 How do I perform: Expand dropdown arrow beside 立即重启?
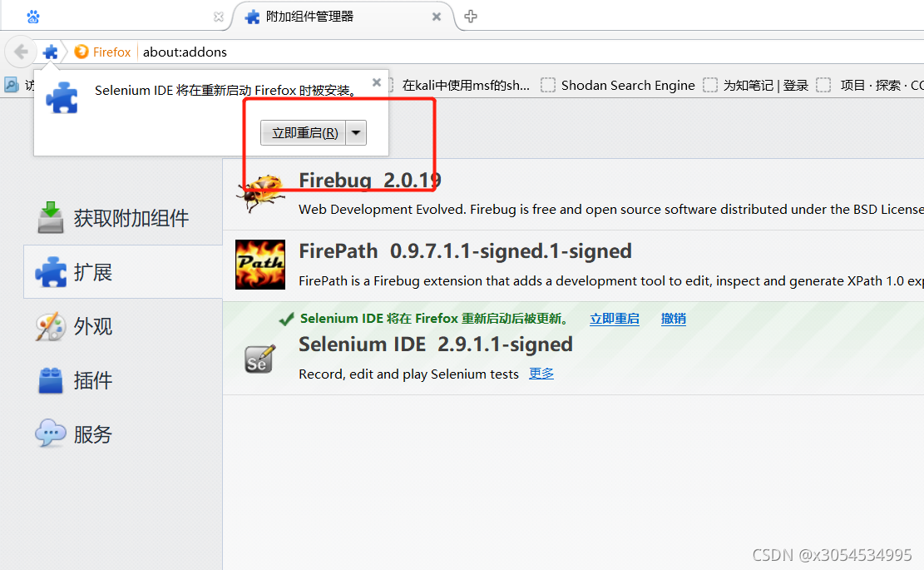coord(356,132)
